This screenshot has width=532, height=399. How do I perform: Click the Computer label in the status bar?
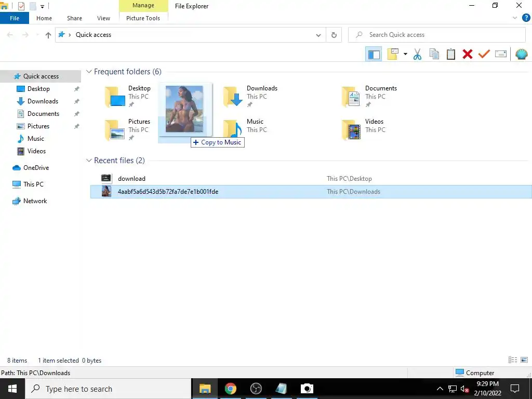coord(480,373)
